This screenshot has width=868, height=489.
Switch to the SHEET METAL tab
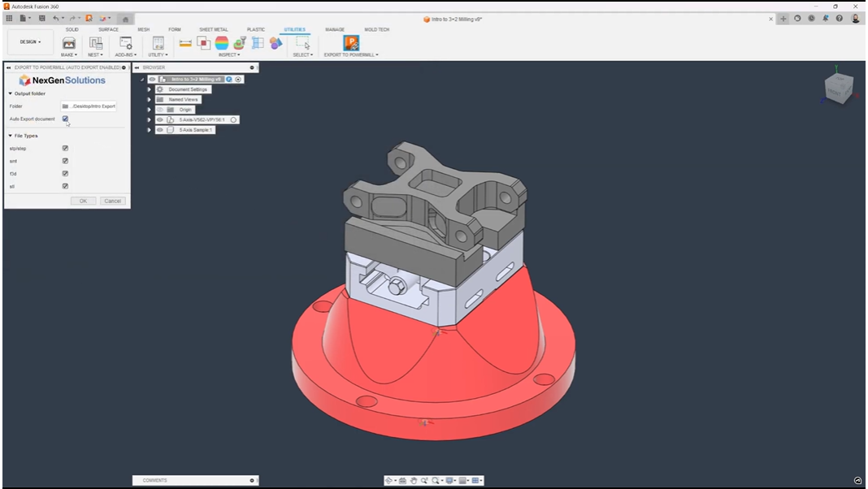click(213, 29)
